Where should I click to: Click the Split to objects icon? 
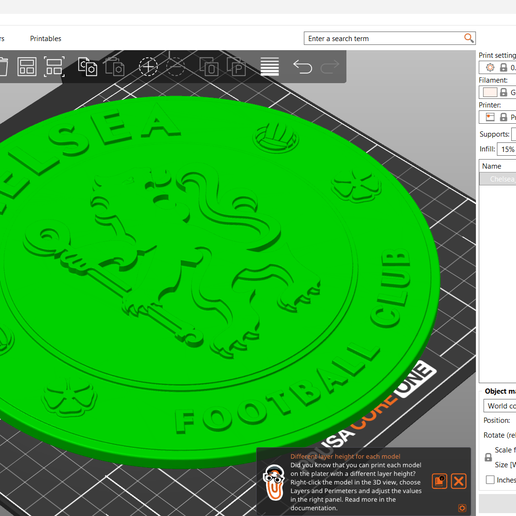pyautogui.click(x=209, y=66)
